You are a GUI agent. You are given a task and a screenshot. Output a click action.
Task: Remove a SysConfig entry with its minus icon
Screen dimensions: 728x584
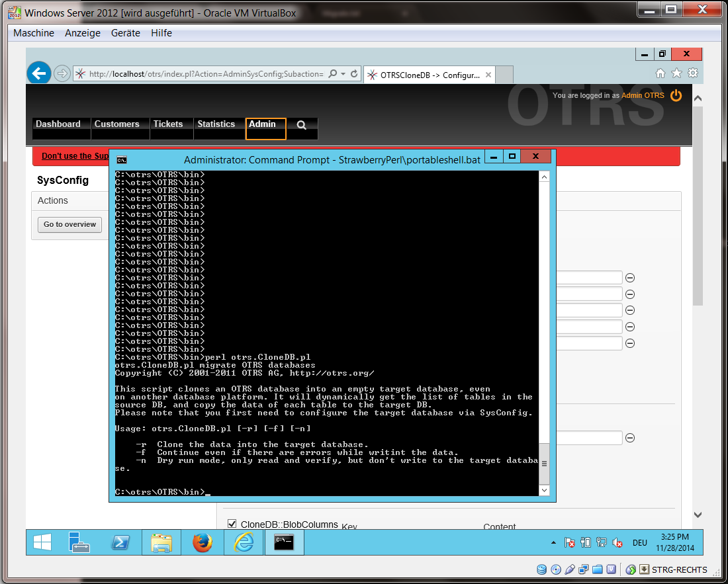(629, 277)
